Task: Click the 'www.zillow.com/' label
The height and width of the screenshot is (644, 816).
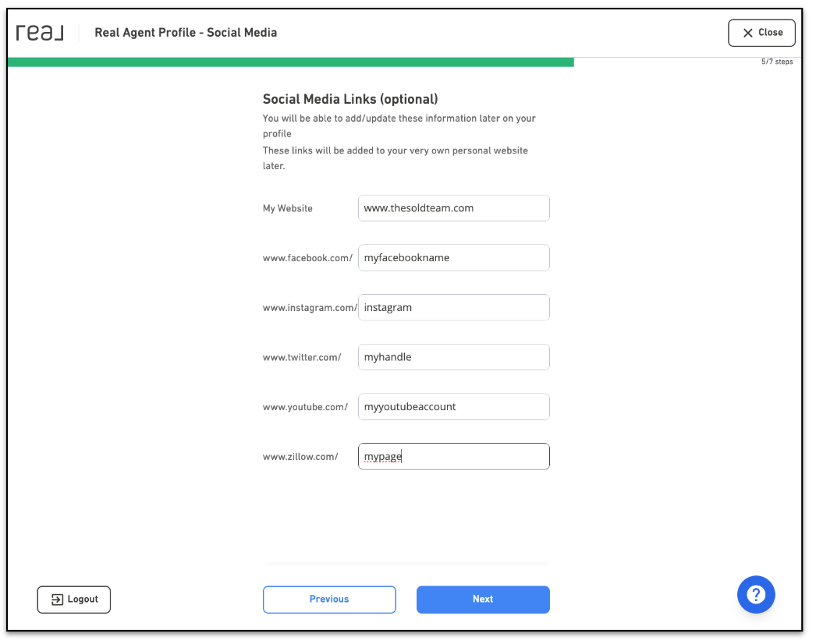Action: [300, 457]
